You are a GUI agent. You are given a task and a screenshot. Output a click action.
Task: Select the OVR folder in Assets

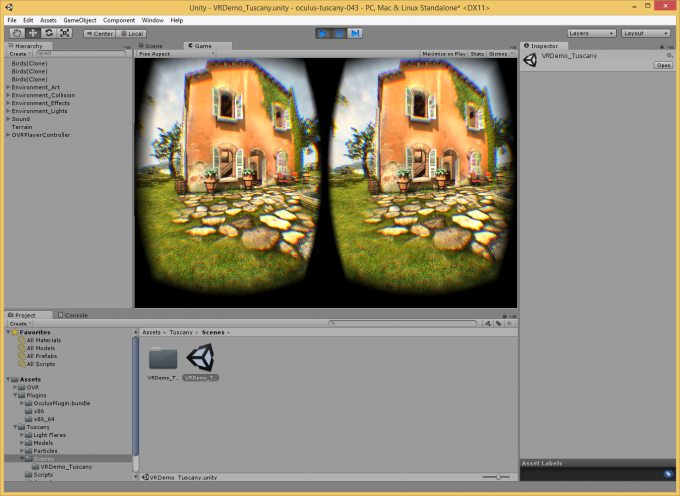33,387
